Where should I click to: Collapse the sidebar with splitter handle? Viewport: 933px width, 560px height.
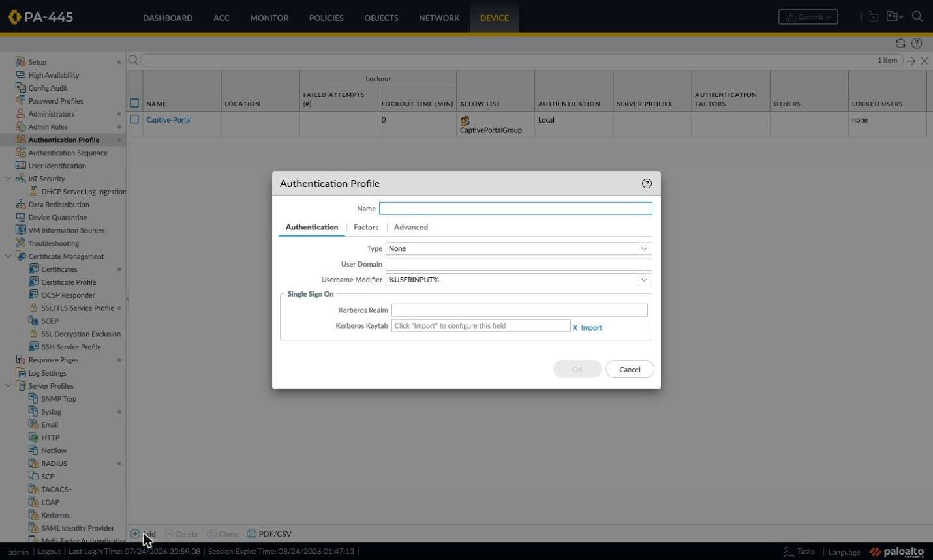(127, 299)
